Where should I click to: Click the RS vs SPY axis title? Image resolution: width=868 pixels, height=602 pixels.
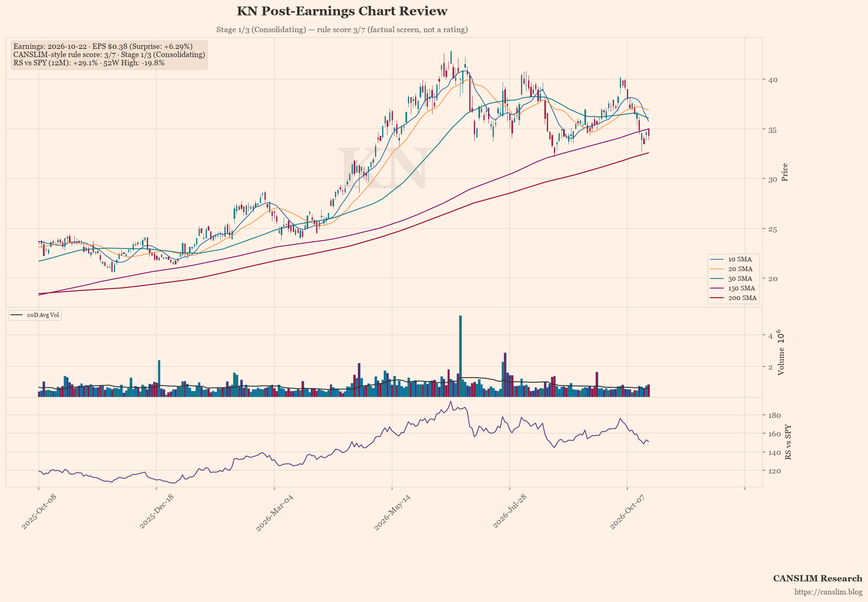[x=788, y=442]
